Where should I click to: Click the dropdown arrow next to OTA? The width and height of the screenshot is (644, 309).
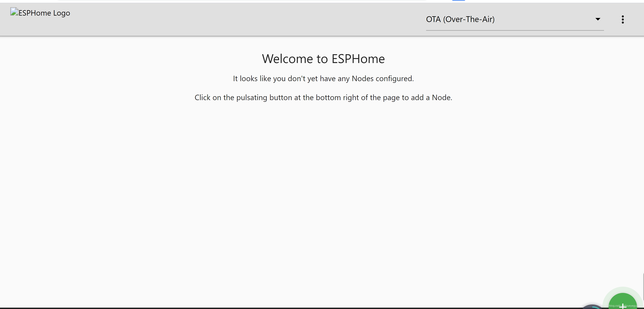[598, 19]
